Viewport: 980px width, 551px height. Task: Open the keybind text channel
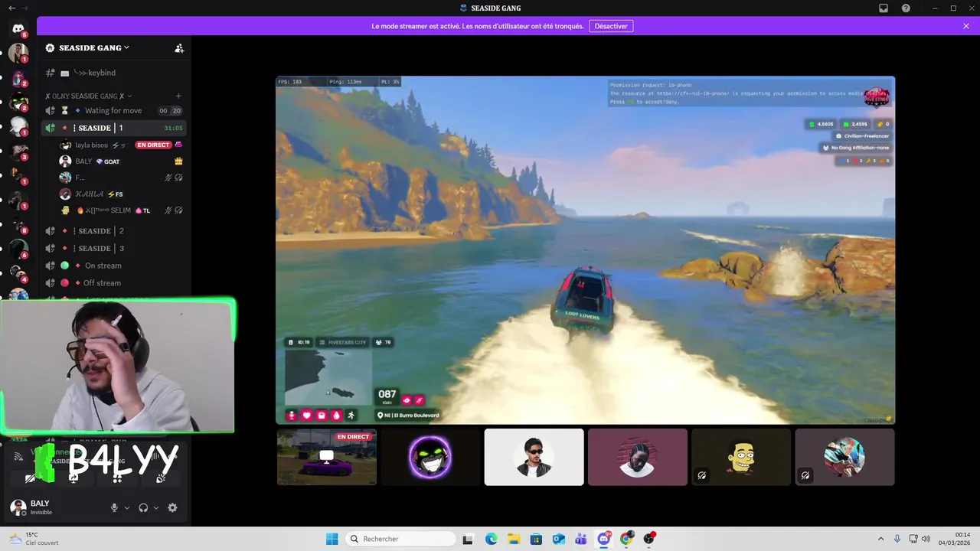[113, 73]
